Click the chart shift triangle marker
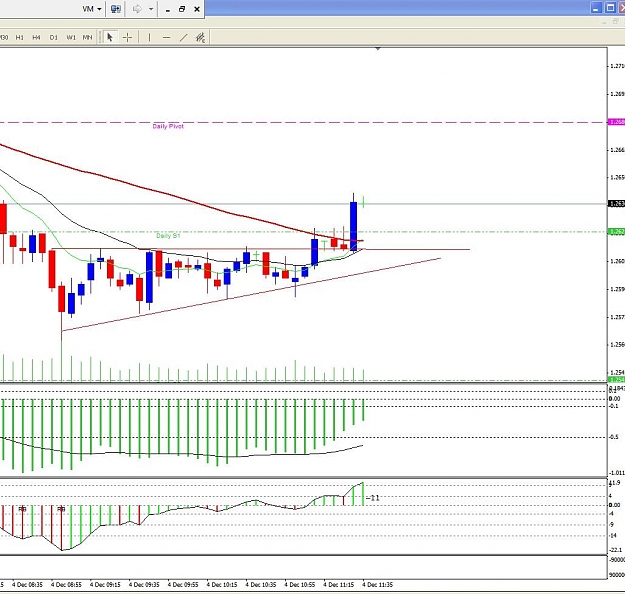Image resolution: width=625 pixels, height=594 pixels. [x=378, y=49]
